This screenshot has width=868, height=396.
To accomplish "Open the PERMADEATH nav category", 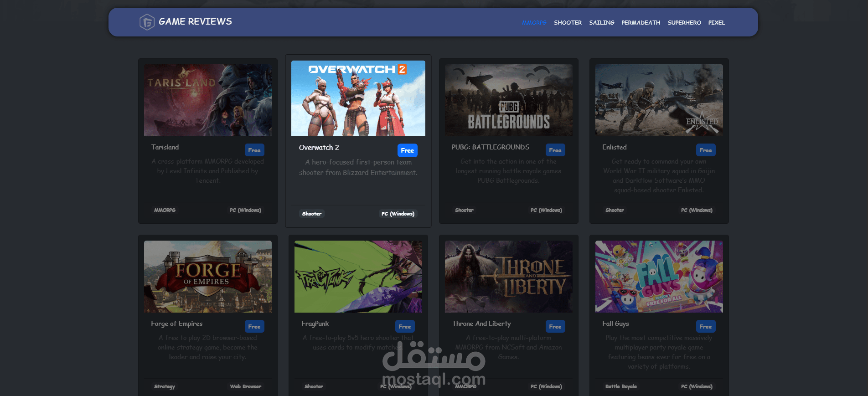I will pyautogui.click(x=641, y=23).
